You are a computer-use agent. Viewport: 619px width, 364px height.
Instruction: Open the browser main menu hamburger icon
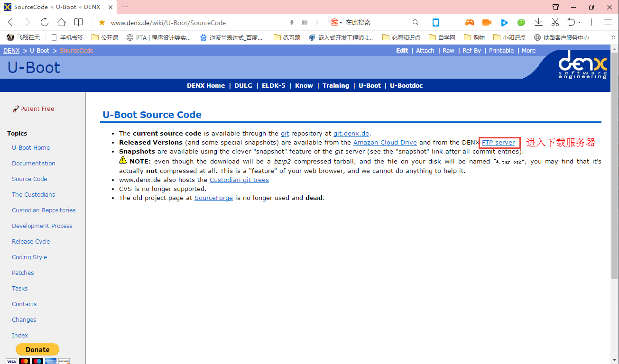pos(608,22)
